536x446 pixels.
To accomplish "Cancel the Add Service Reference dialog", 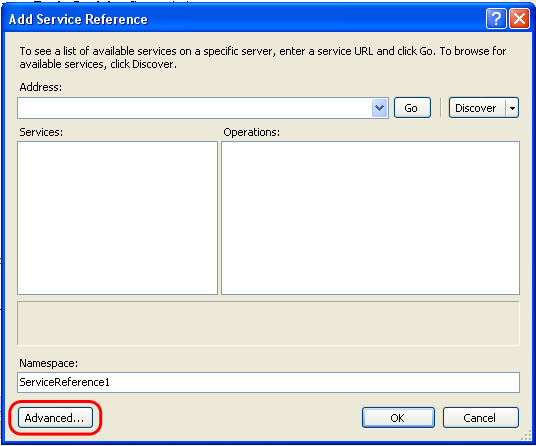I will tap(481, 417).
